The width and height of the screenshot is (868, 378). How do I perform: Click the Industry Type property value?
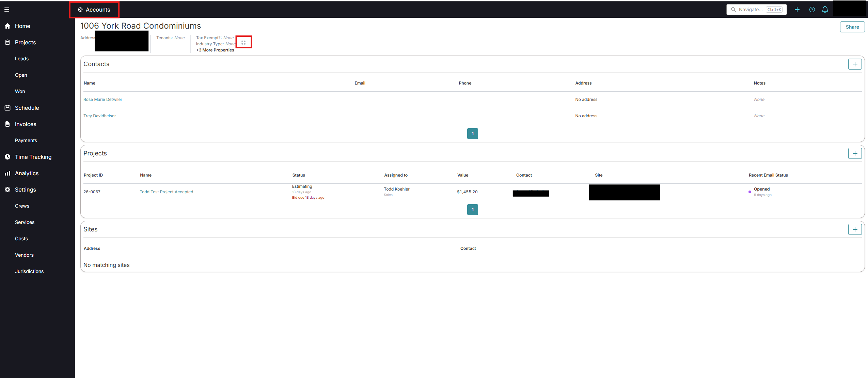[x=230, y=44]
